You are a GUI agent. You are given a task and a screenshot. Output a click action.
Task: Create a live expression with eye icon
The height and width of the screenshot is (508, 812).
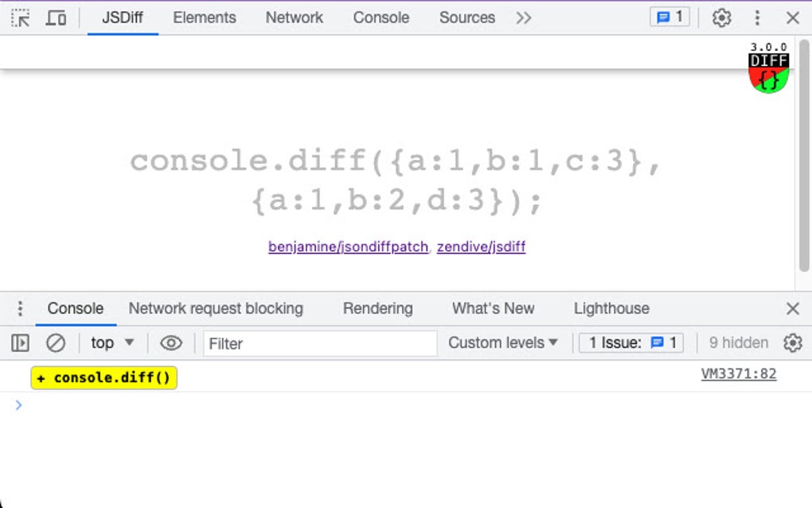point(171,342)
